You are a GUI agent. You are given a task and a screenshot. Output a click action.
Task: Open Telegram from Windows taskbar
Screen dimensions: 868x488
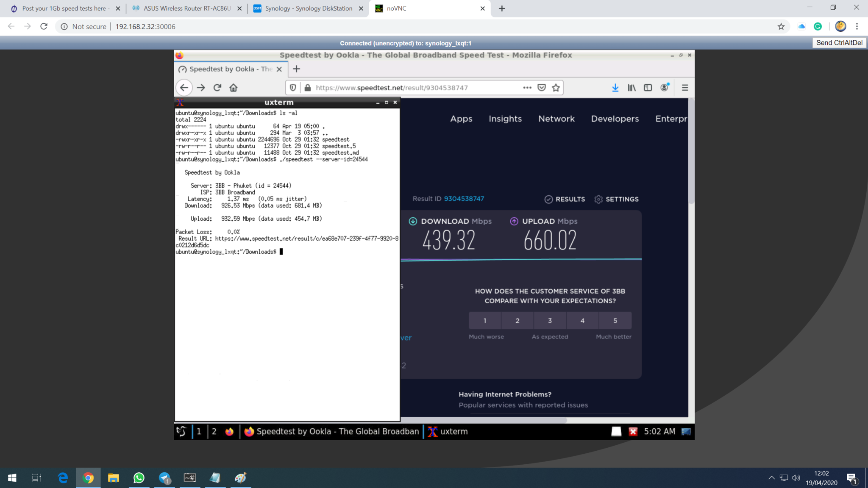[x=164, y=478]
